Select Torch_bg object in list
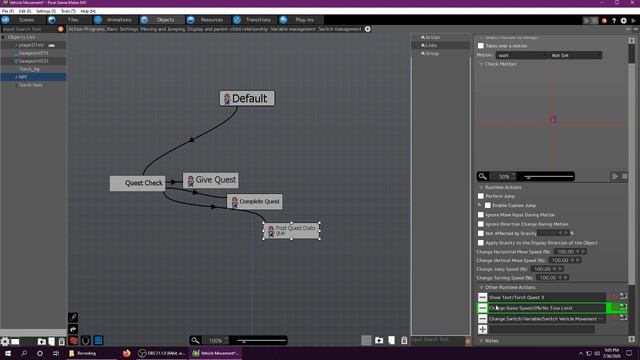The height and width of the screenshot is (360, 640). pos(29,69)
